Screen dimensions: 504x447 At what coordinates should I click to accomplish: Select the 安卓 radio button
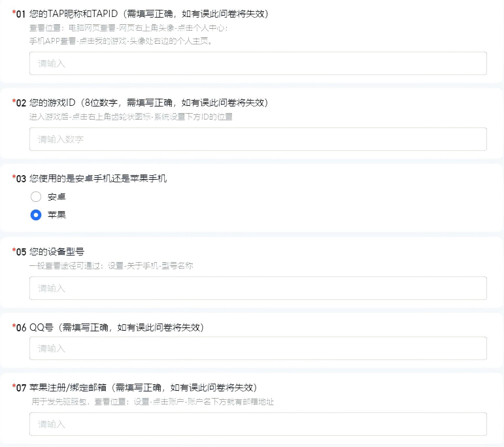tap(36, 197)
